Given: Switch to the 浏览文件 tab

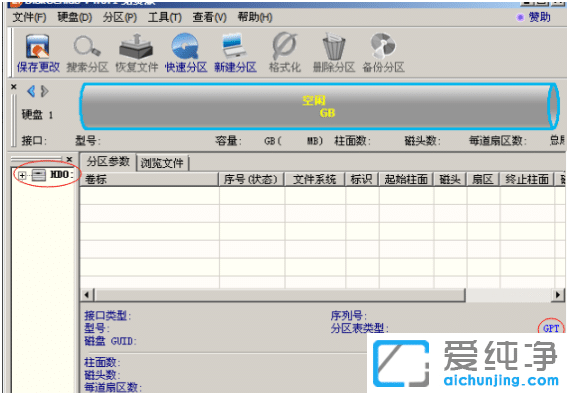Looking at the screenshot, I should (162, 163).
